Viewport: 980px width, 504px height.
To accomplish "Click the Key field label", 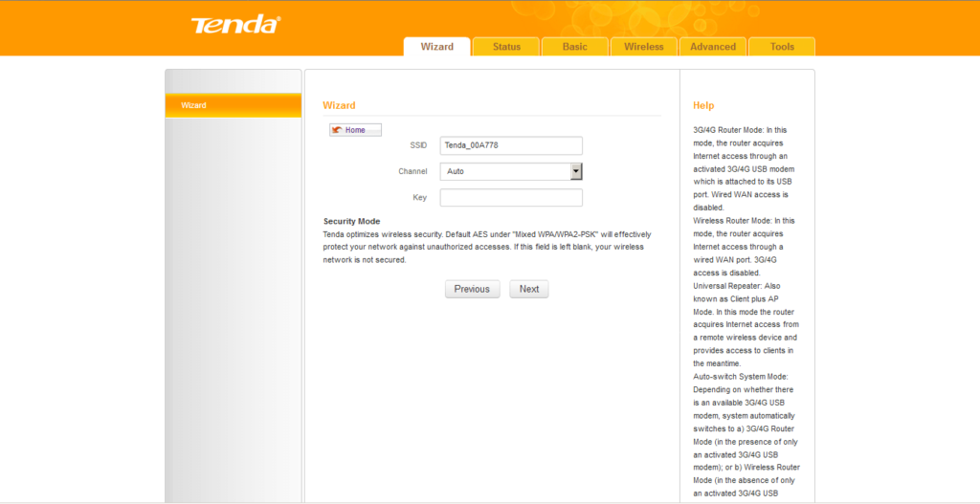I will tap(419, 198).
